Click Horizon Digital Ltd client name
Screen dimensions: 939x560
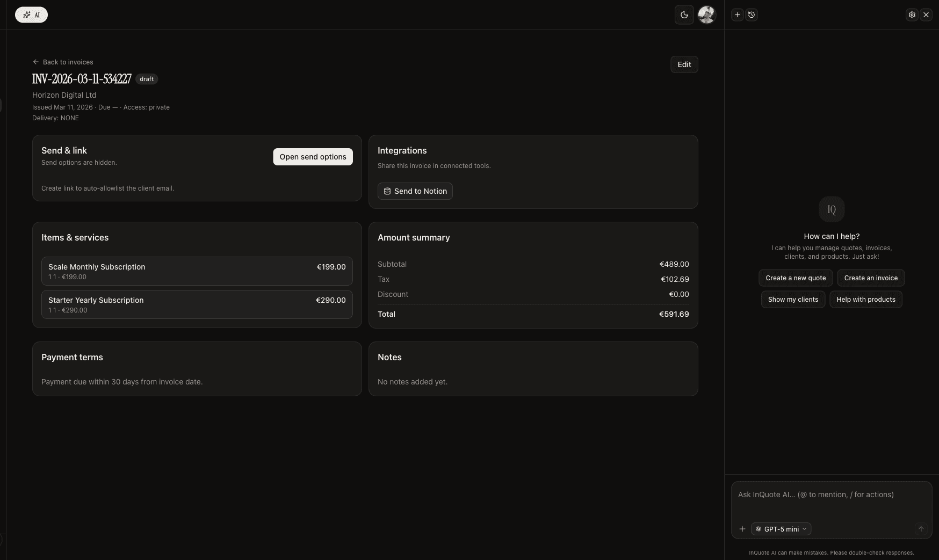pos(64,95)
